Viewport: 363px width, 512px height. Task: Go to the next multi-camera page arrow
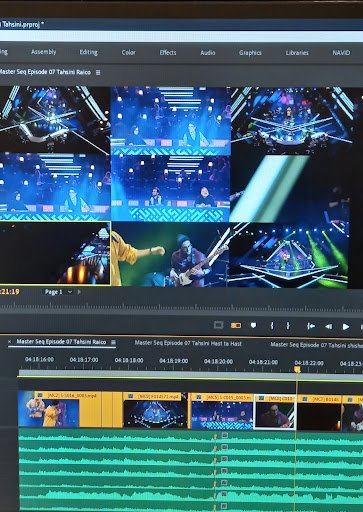(79, 292)
